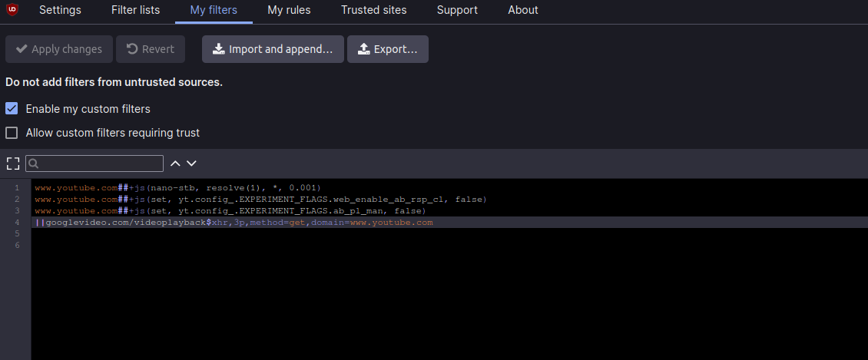
Task: Open the Settings tab
Action: (60, 10)
